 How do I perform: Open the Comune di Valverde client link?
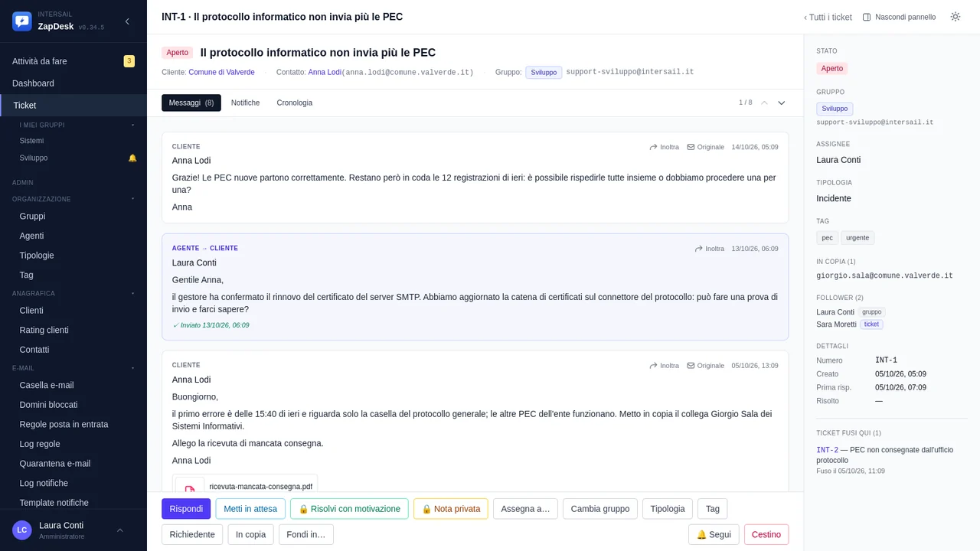(x=221, y=72)
